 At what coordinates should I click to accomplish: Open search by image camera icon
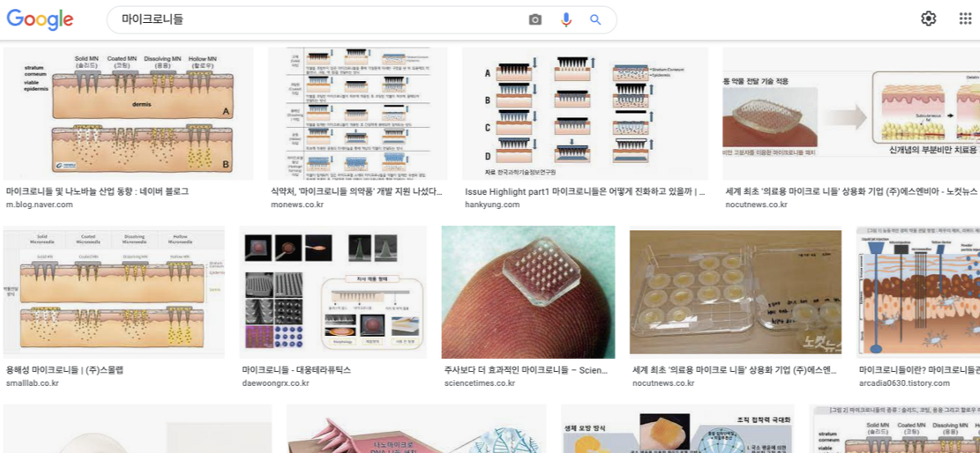coord(535,20)
